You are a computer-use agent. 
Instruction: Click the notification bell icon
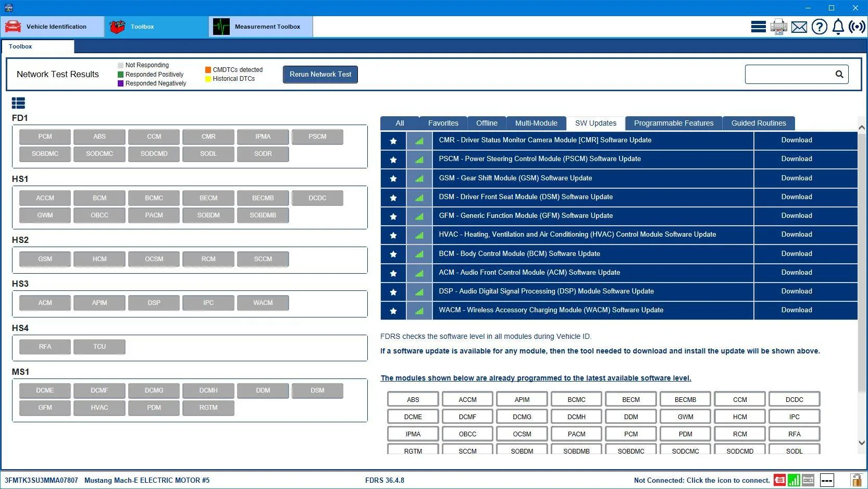tap(838, 27)
